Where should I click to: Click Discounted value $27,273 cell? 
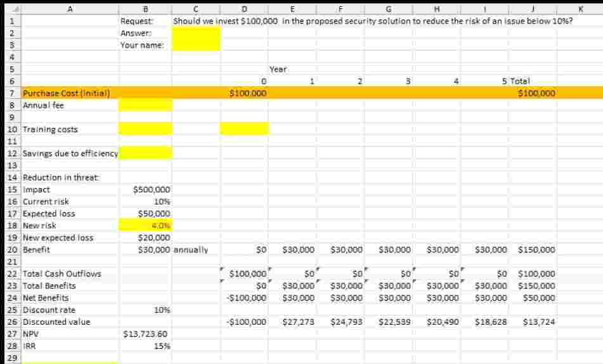click(299, 322)
